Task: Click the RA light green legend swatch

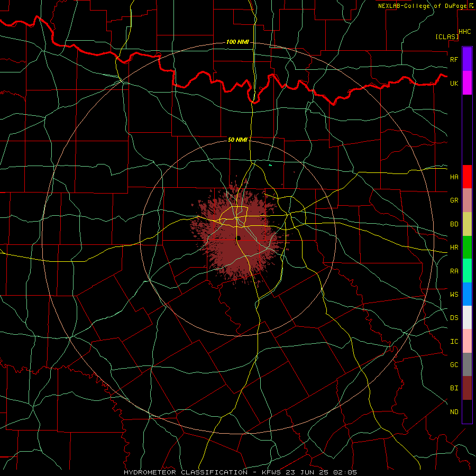Action: 467,271
